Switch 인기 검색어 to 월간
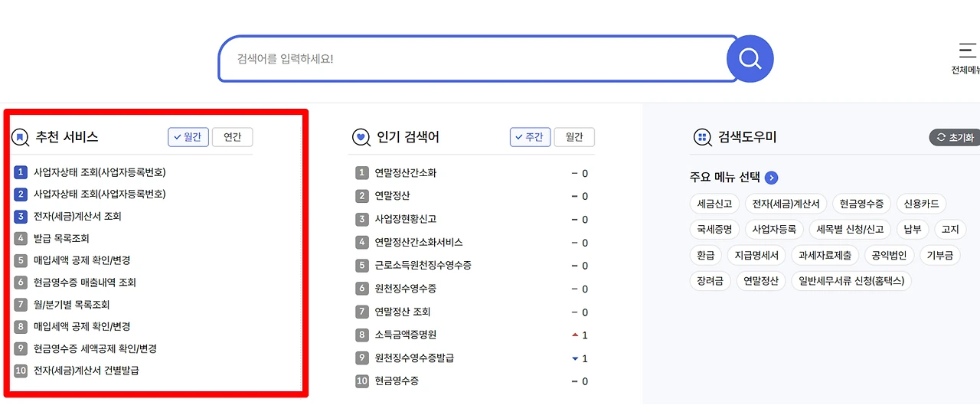Viewport: 980px width, 415px height. tap(574, 137)
